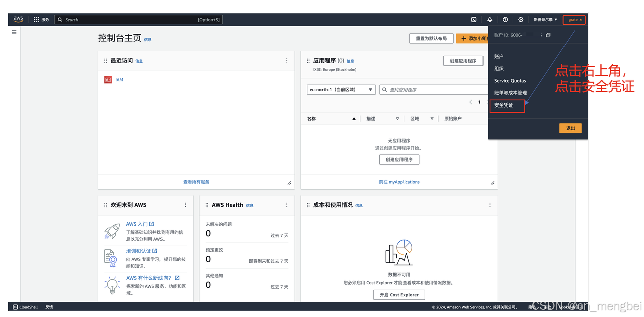The image size is (644, 317).
Task: Open the 斯德哥尔摩 region dropdown
Action: pyautogui.click(x=545, y=19)
